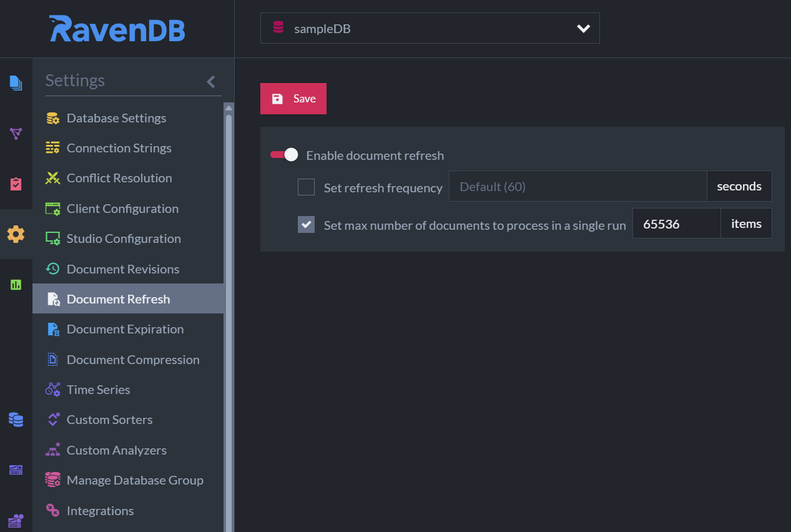Open the Manage Server icon in left rail
791x532 pixels.
16,470
